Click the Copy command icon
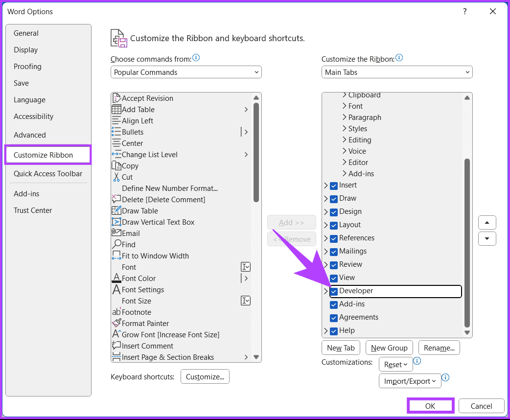The image size is (510, 420). click(116, 165)
